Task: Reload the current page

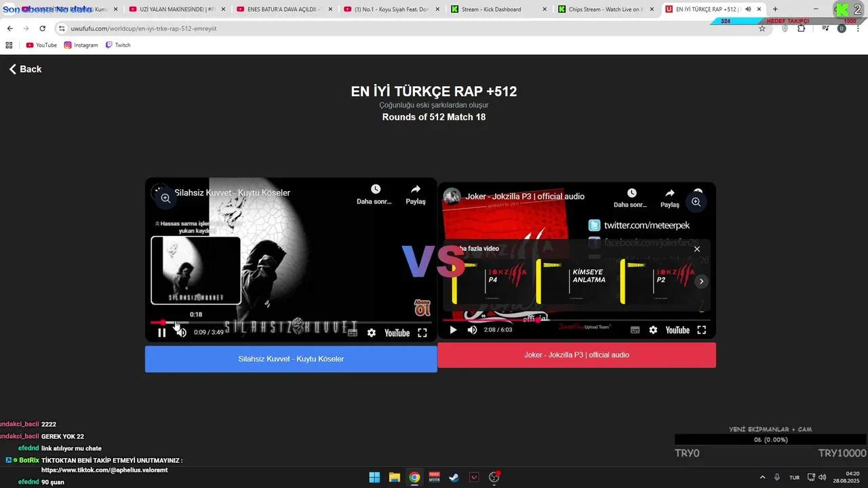Action: coord(42,28)
